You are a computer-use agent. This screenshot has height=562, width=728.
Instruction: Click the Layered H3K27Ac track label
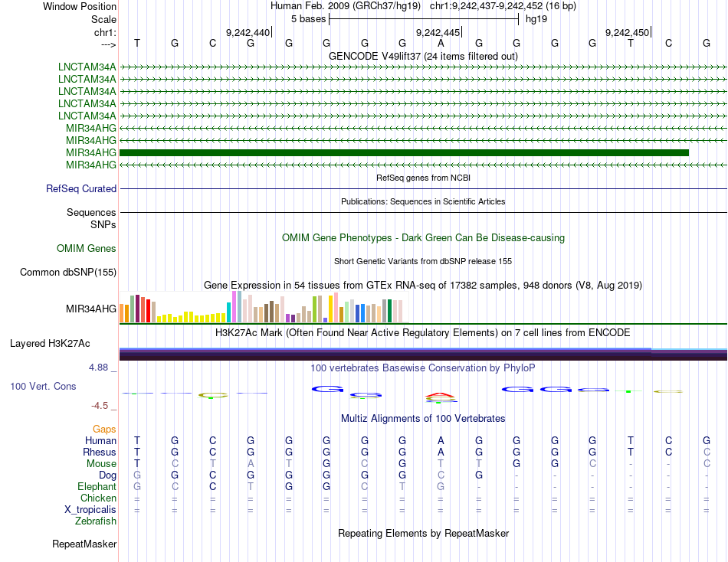click(50, 344)
